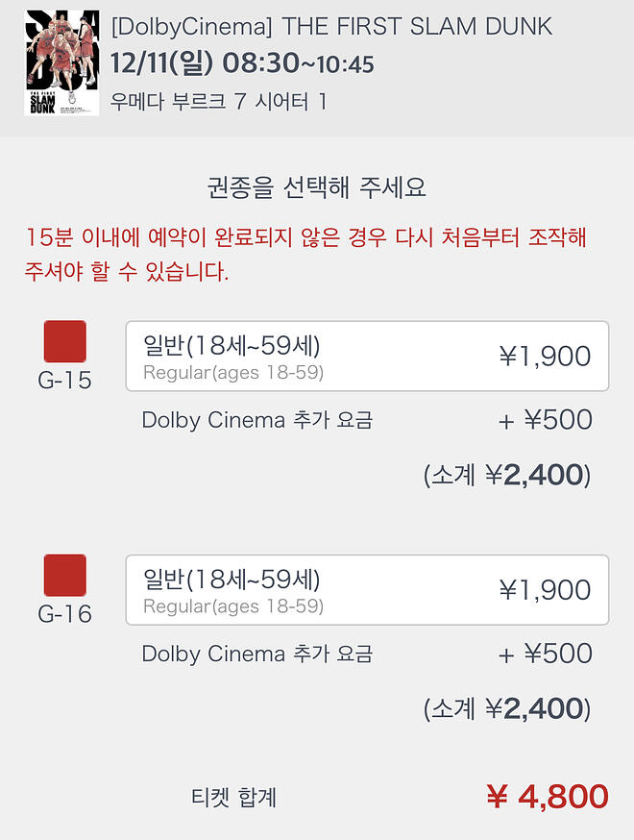Click the 티켓 합계 label
Image resolution: width=634 pixels, height=840 pixels.
tap(233, 797)
